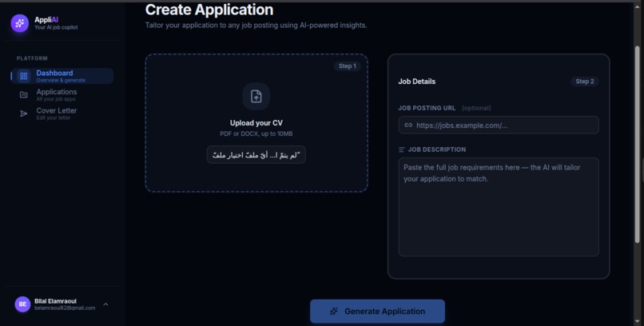Click the JOB DESCRIPTION label

437,150
